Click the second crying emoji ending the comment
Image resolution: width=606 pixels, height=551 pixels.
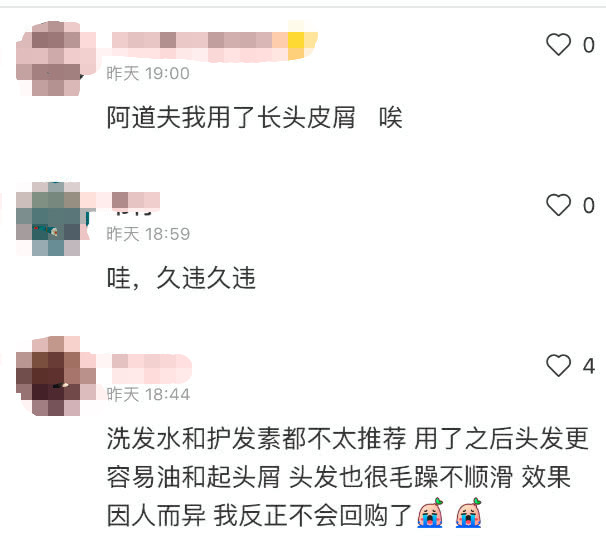point(469,513)
